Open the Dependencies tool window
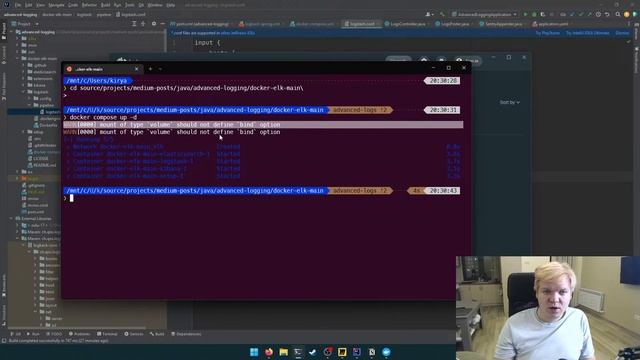The width and height of the screenshot is (640, 360). (x=186, y=334)
